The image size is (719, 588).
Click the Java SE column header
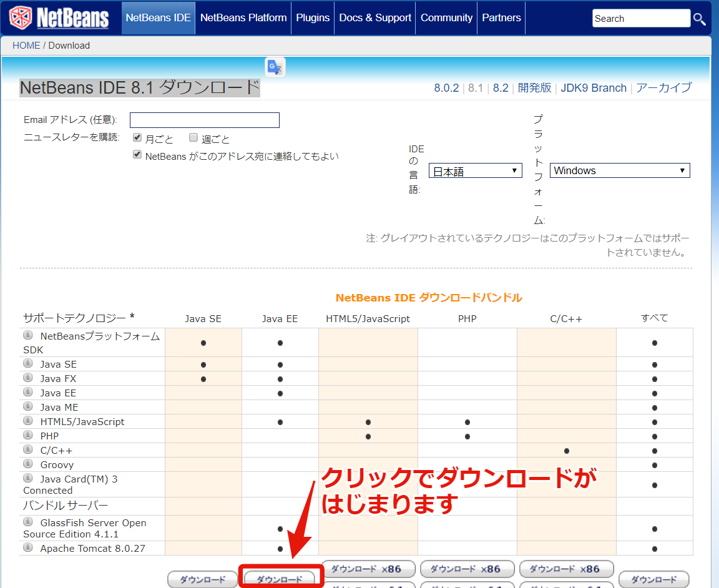(x=203, y=319)
